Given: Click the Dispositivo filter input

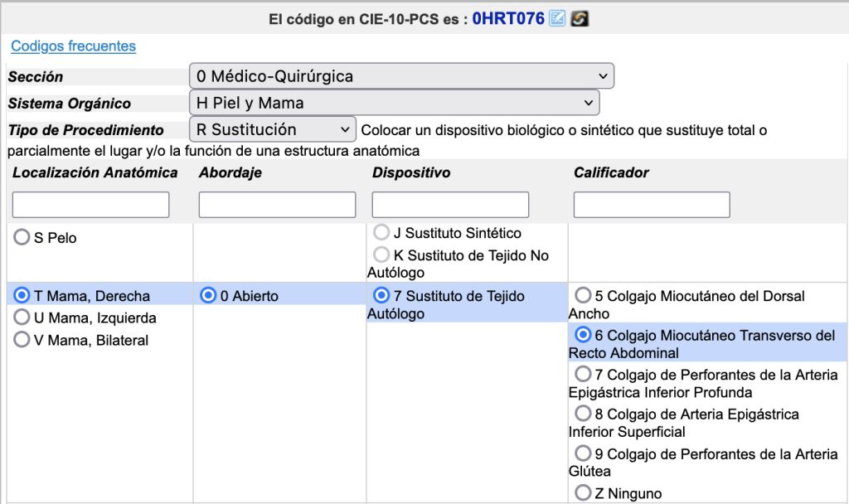Looking at the screenshot, I should click(x=450, y=205).
